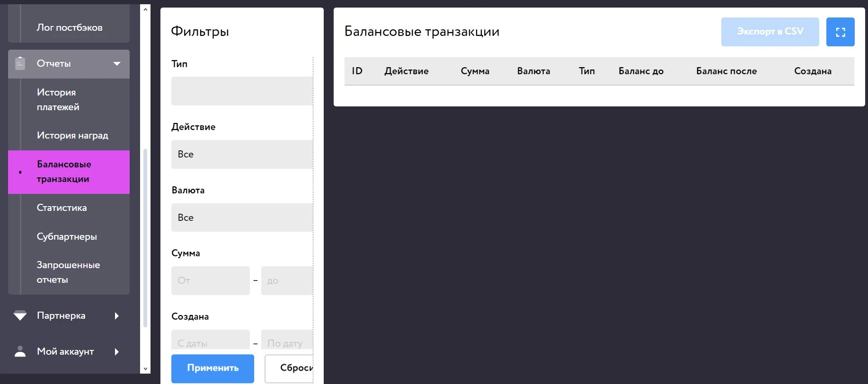Focus the Сумма 'От' input field
This screenshot has width=868, height=384.
click(210, 280)
